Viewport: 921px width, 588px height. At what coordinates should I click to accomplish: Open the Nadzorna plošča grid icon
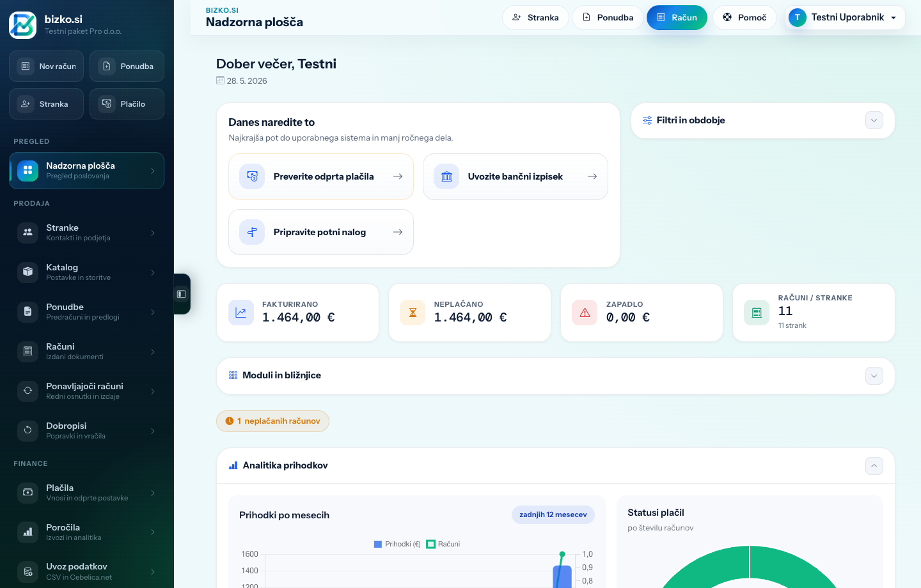[28, 171]
